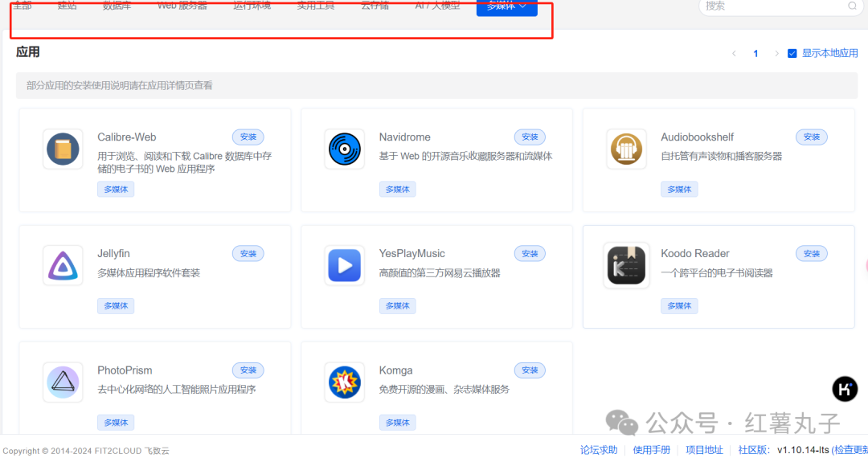Toggle the 显示本地应用 checkbox

[792, 54]
